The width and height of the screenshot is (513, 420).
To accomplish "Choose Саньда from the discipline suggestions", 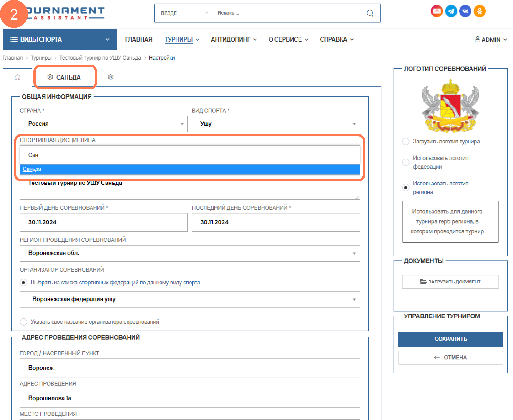I will tap(190, 169).
